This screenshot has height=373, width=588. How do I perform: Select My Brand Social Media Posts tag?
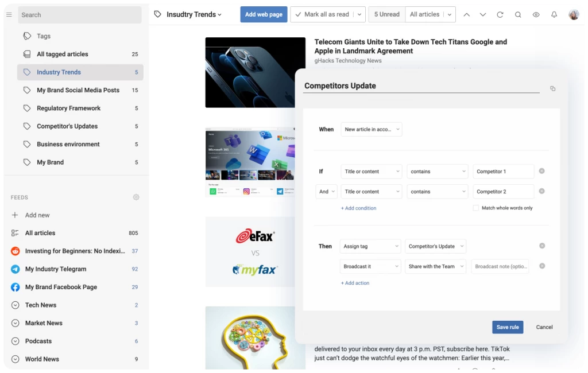click(x=80, y=90)
